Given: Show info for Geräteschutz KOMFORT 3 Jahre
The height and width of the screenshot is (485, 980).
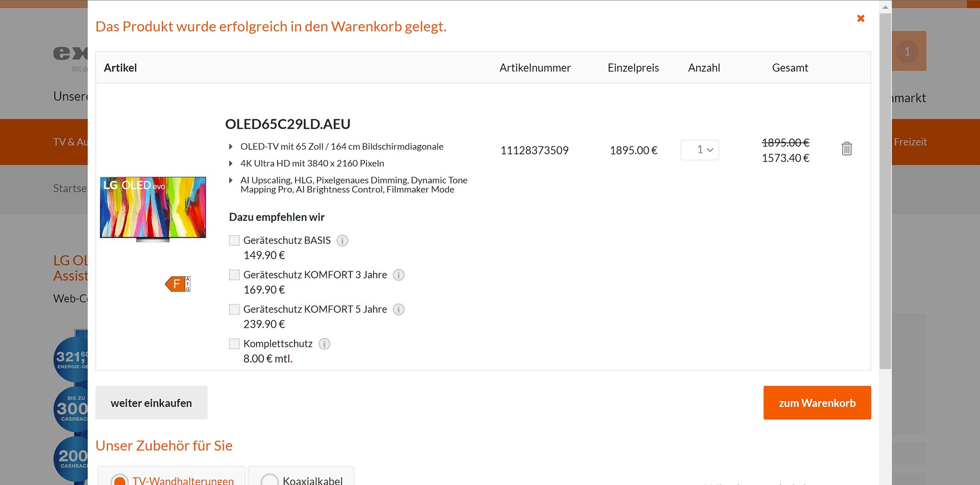Looking at the screenshot, I should (x=399, y=275).
